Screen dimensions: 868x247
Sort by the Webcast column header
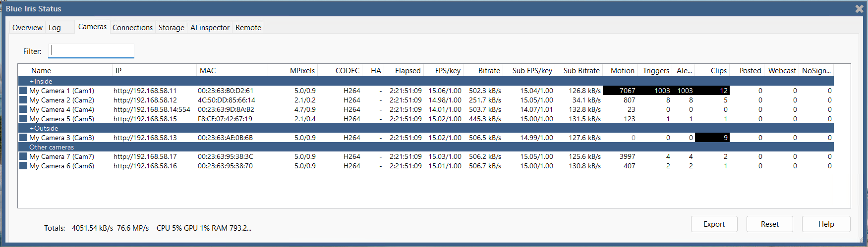point(781,71)
